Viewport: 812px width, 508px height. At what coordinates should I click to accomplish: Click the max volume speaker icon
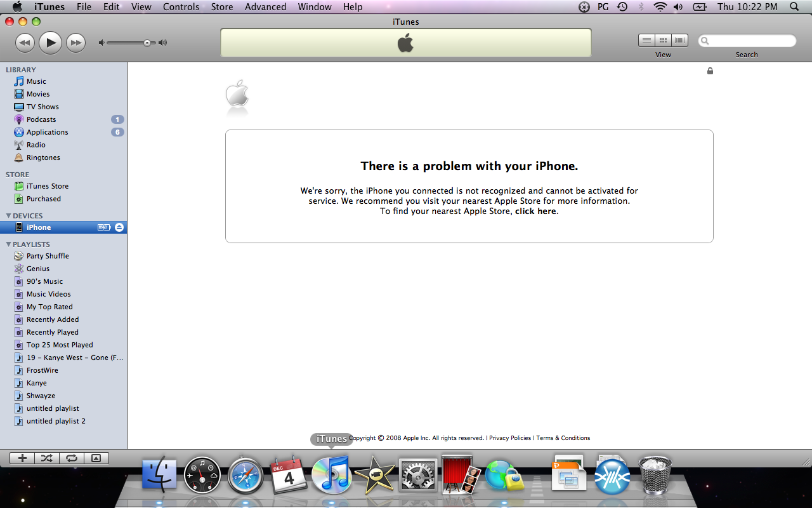click(x=163, y=43)
